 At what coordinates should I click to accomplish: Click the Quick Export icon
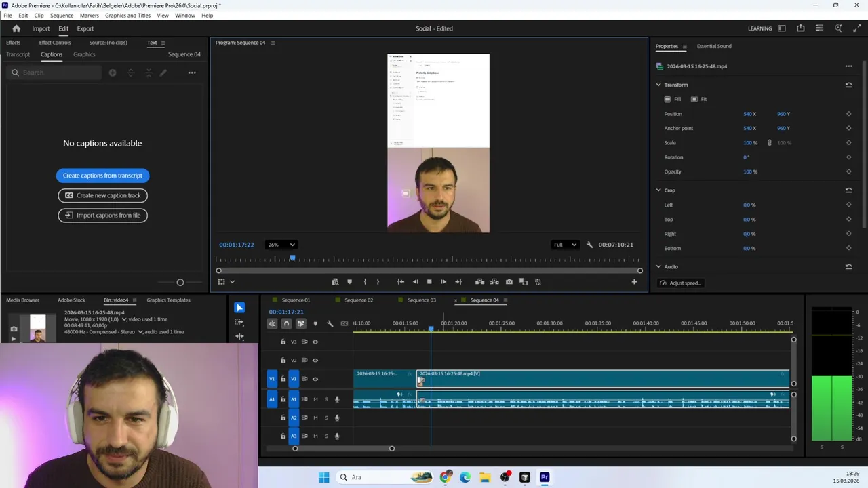coord(801,28)
